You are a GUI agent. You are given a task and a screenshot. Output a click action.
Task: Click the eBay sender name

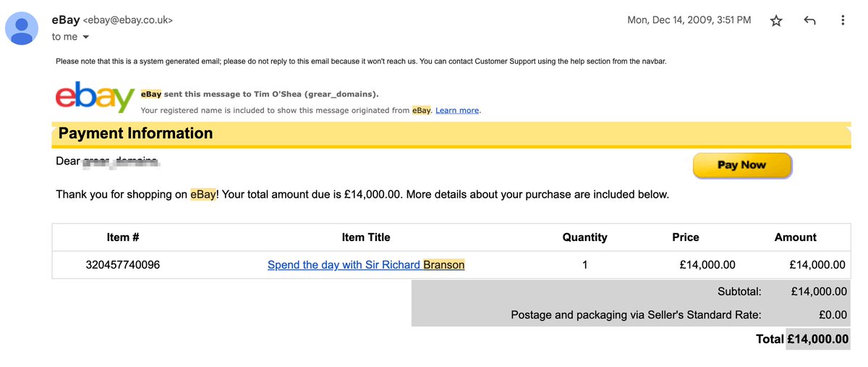click(x=66, y=20)
